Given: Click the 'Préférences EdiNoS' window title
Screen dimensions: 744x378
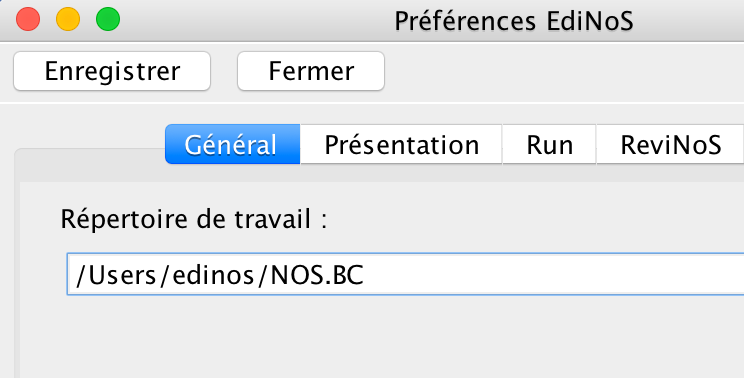Looking at the screenshot, I should (x=514, y=21).
